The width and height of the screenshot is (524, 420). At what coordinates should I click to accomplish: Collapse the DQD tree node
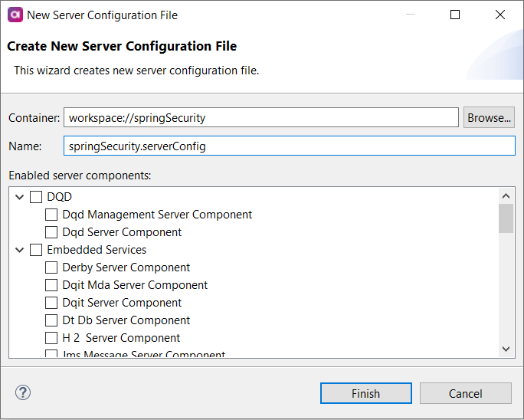click(x=20, y=197)
